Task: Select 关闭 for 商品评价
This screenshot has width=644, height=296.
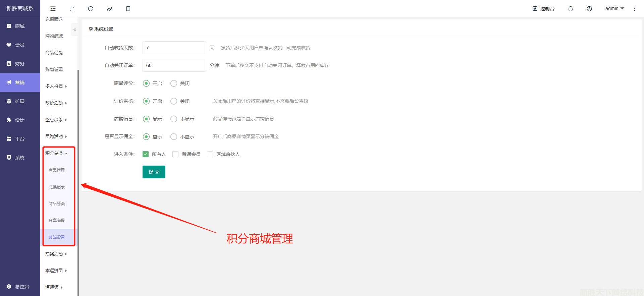Action: click(174, 83)
